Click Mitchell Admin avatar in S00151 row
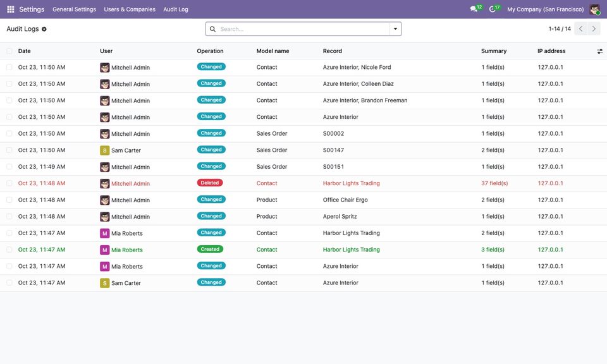The height and width of the screenshot is (364, 607). [x=104, y=167]
